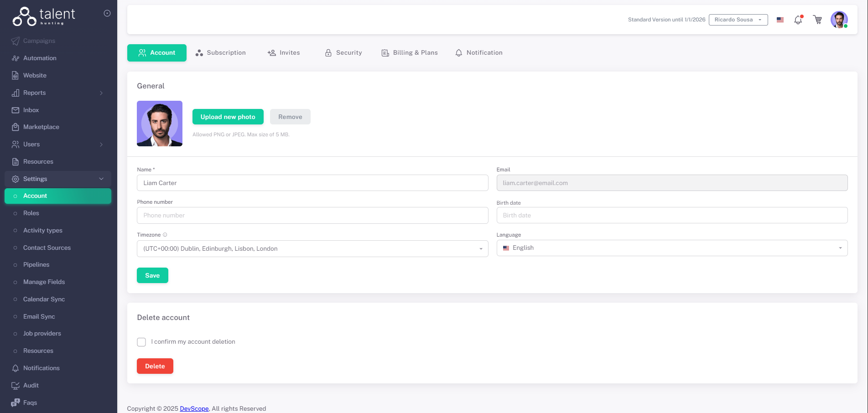Open the shopping cart icon
Viewport: 868px width, 413px height.
[817, 20]
